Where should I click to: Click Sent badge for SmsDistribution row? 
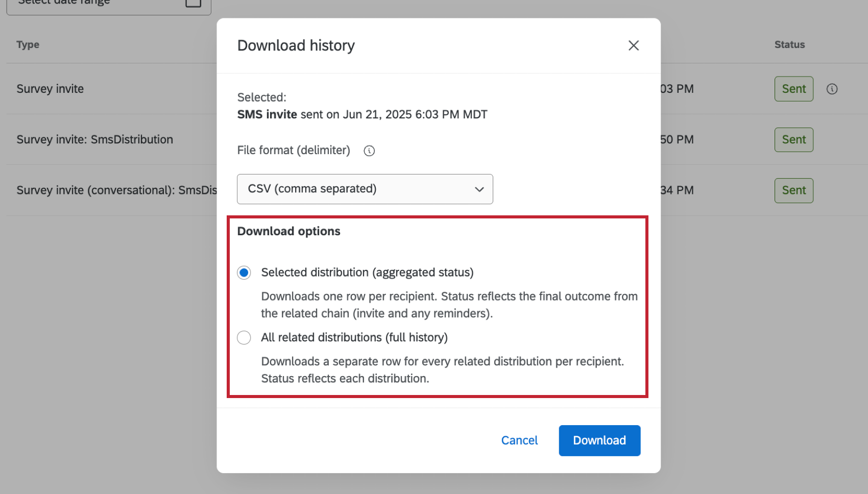click(794, 139)
